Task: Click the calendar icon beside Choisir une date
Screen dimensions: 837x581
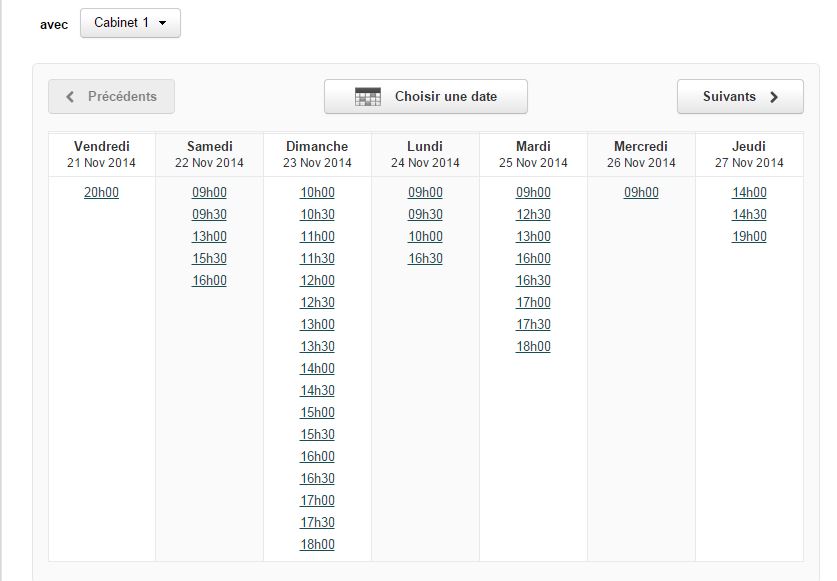Action: pos(368,97)
